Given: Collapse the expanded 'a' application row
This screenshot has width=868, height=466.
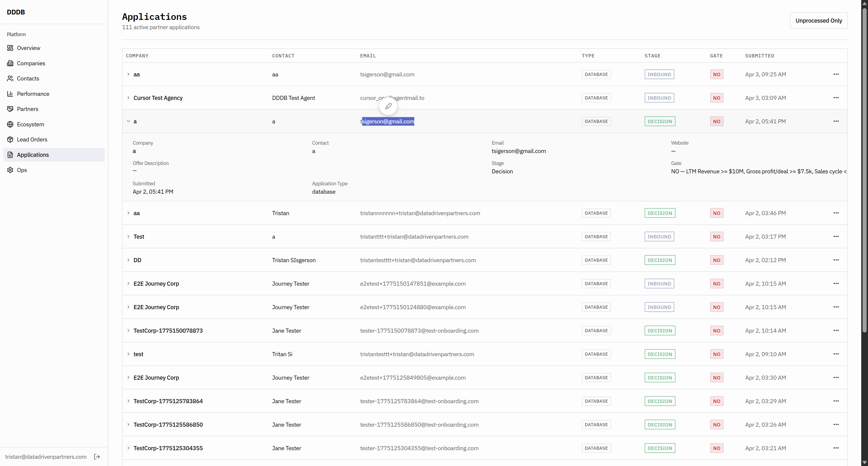Looking at the screenshot, I should click(x=128, y=121).
